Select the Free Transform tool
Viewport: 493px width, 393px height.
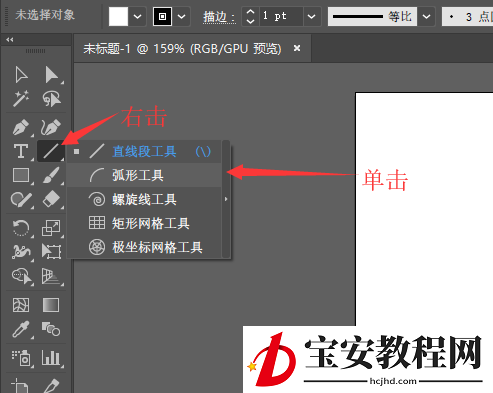(51, 252)
